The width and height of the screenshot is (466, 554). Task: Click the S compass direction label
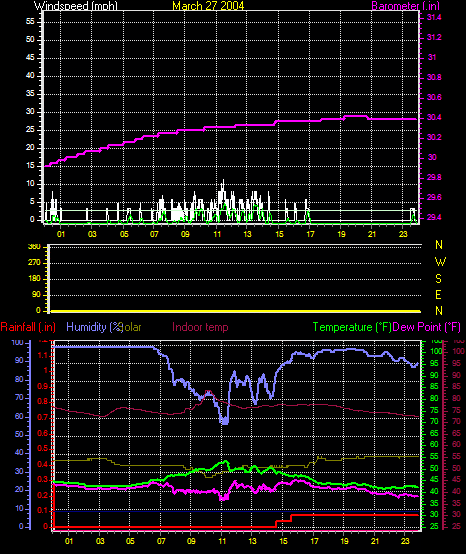438,278
